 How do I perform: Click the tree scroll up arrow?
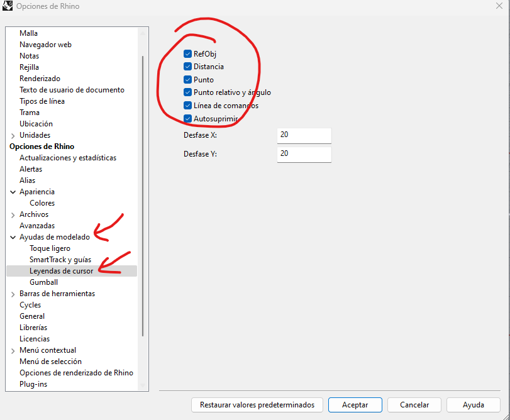[x=143, y=33]
